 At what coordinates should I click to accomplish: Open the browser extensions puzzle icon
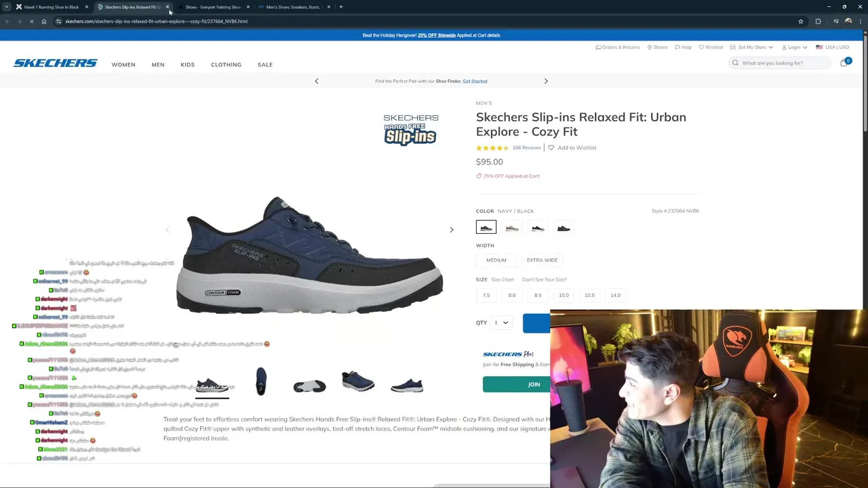click(818, 21)
